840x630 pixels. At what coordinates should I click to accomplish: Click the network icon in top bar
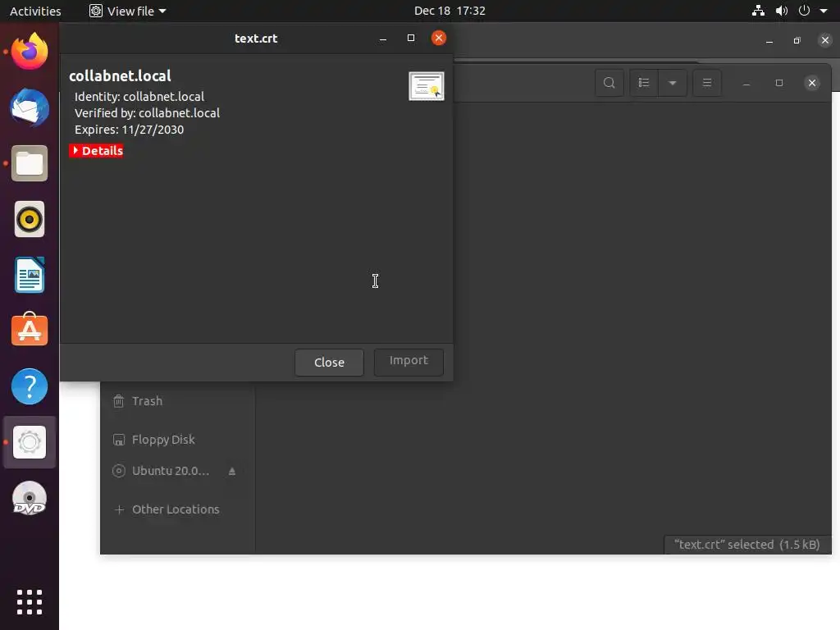point(758,11)
